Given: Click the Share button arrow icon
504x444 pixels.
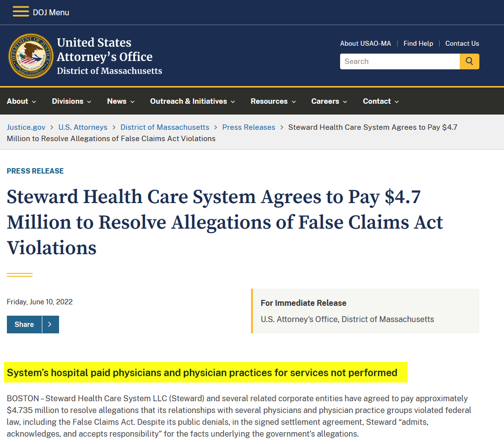Looking at the screenshot, I should 50,325.
